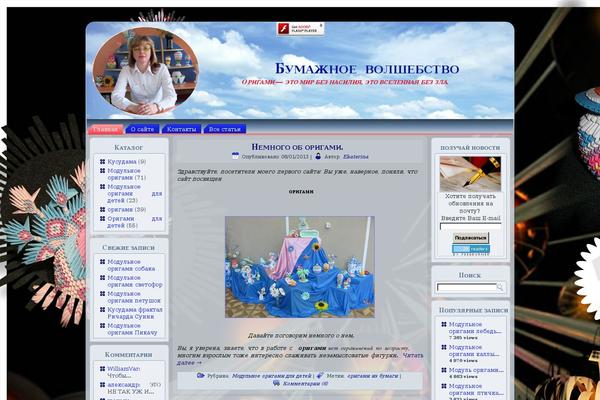Click the Метки tag icon
Screen dimensions: 600x400
[x=320, y=376]
